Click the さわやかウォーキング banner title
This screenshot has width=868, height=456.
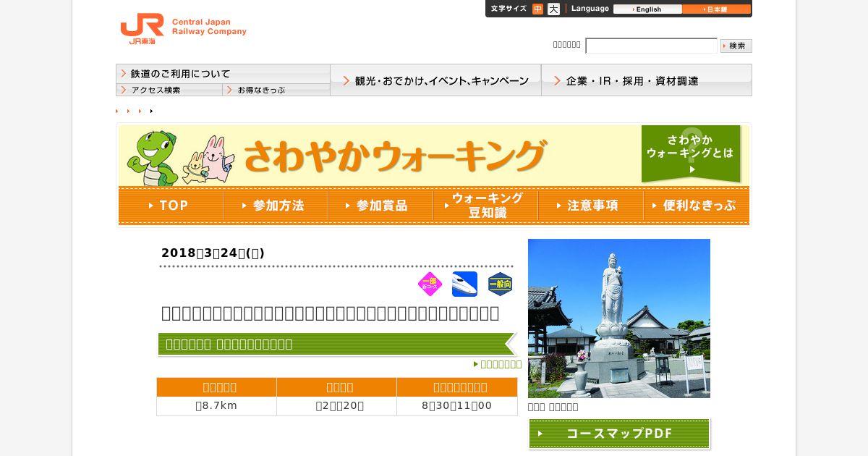394,155
